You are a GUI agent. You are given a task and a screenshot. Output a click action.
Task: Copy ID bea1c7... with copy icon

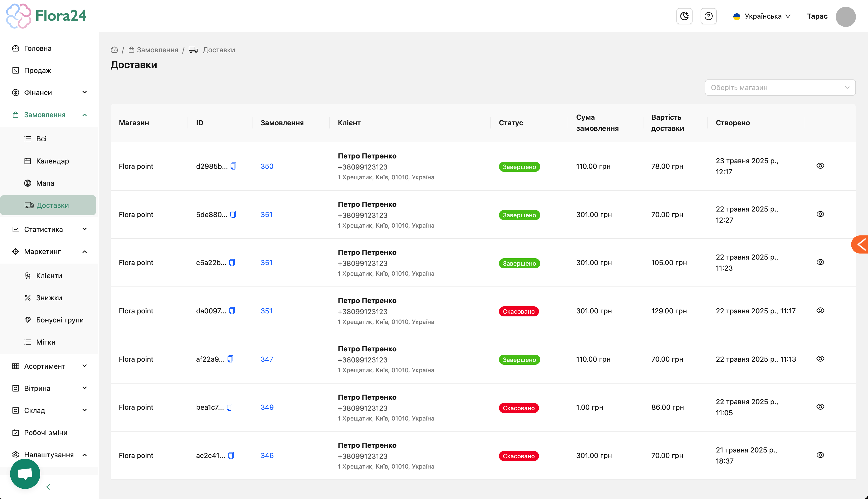(x=230, y=407)
